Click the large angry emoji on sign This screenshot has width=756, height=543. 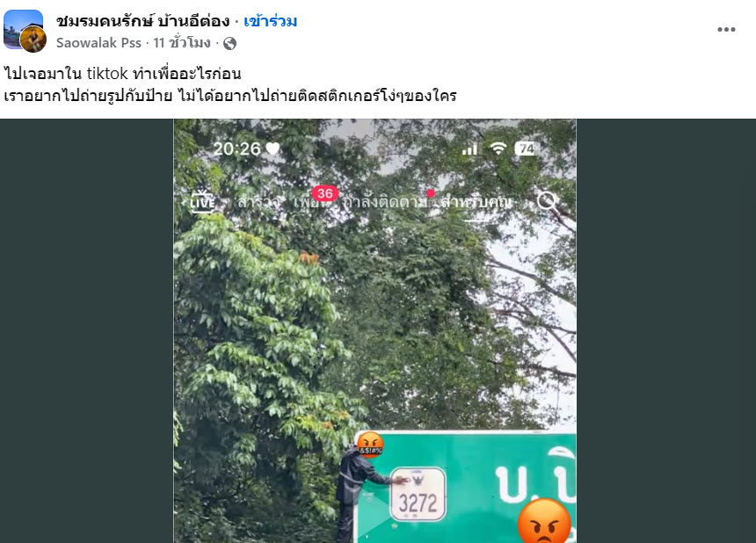(x=544, y=523)
